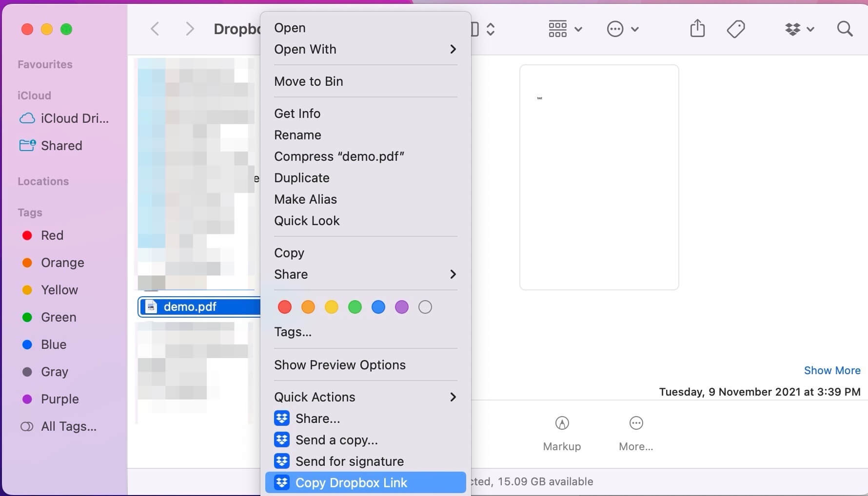868x496 pixels.
Task: Go back with the left arrow
Action: (155, 29)
